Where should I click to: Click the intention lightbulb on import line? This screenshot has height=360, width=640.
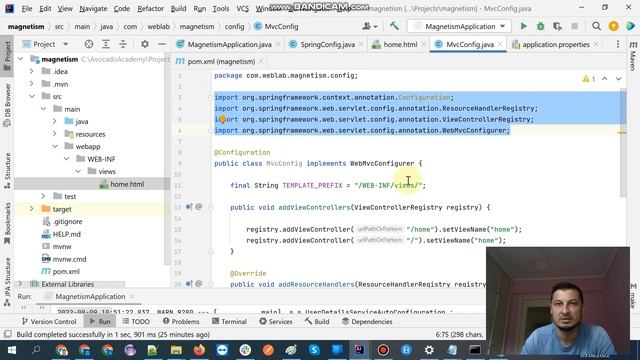click(222, 119)
